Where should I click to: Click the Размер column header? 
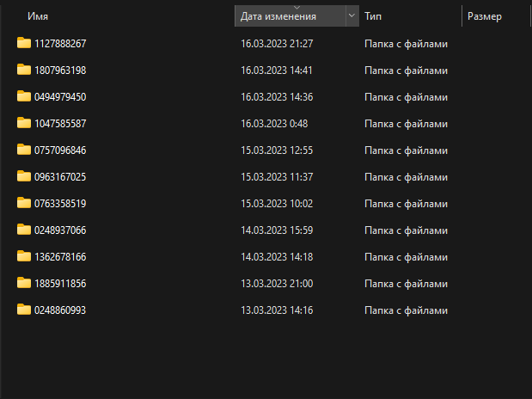pos(485,16)
